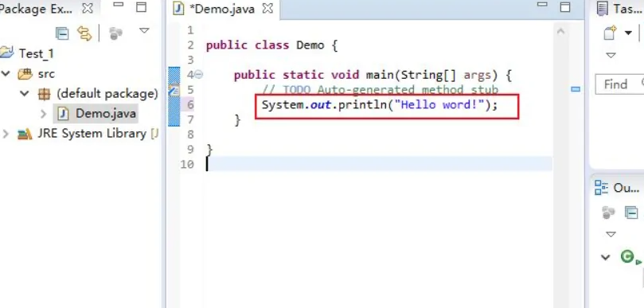The image size is (644, 308).
Task: Close the Package Explorer tab
Action: (x=87, y=8)
